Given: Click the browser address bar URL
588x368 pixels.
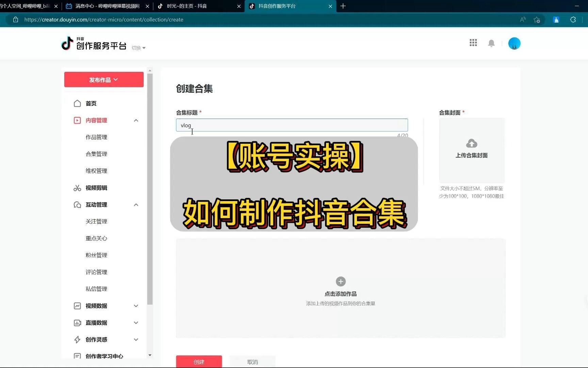Looking at the screenshot, I should [x=104, y=19].
